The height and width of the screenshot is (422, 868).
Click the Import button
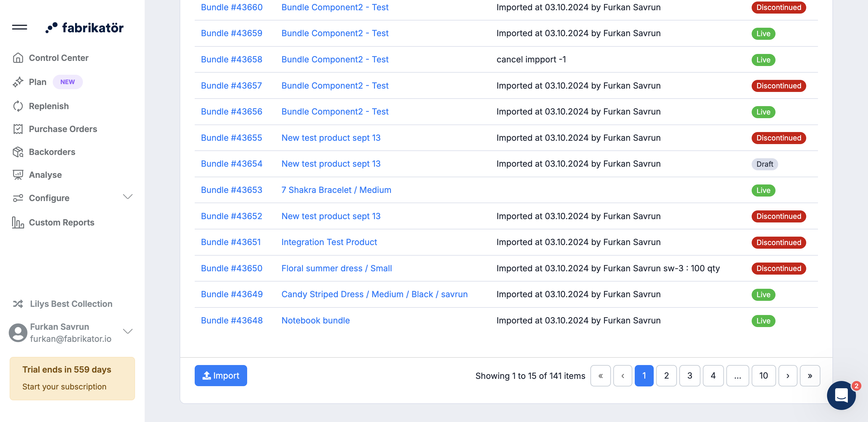(221, 376)
